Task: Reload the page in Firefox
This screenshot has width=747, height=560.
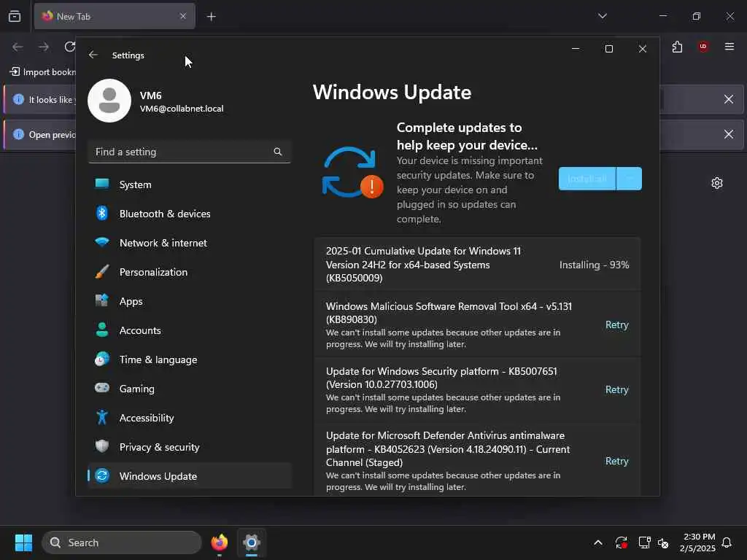Action: (x=69, y=47)
